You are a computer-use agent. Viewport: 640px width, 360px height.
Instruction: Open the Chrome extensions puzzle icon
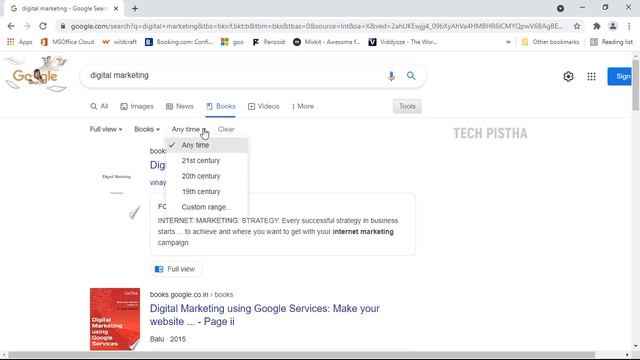[597, 26]
